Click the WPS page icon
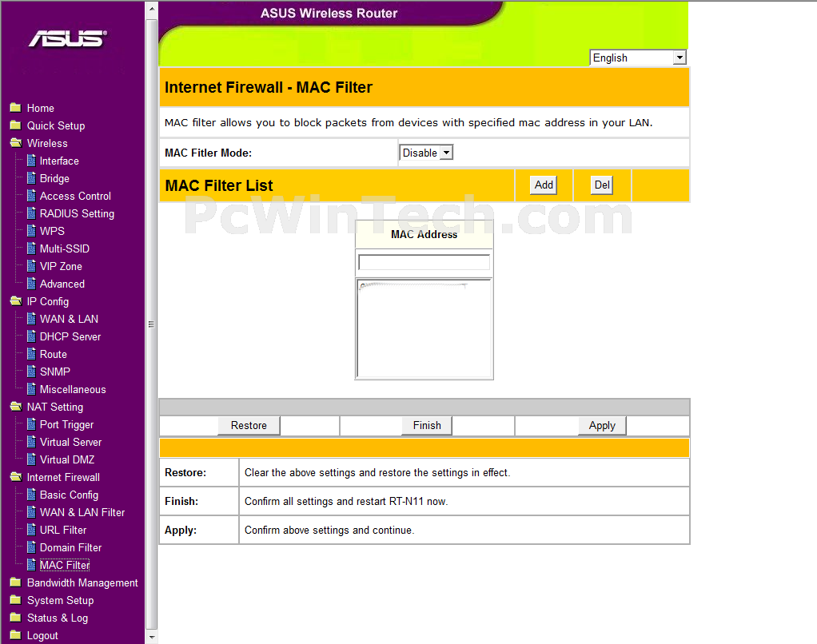Image resolution: width=817 pixels, height=644 pixels. (x=31, y=231)
